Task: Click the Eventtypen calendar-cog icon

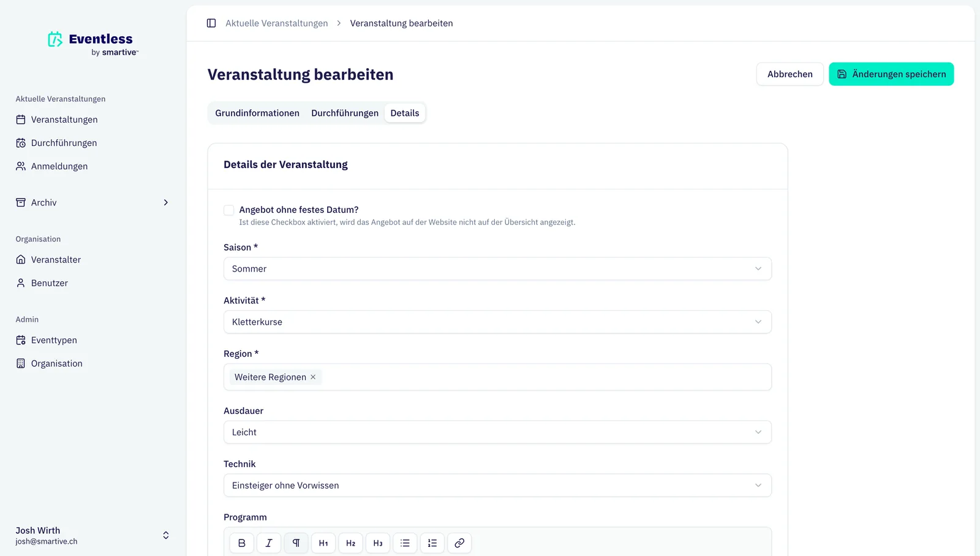Action: coord(21,340)
